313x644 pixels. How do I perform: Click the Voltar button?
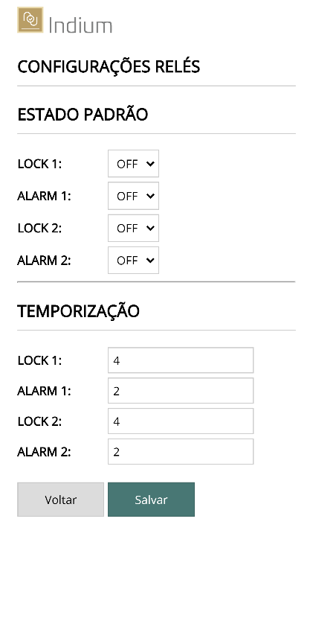click(x=61, y=500)
